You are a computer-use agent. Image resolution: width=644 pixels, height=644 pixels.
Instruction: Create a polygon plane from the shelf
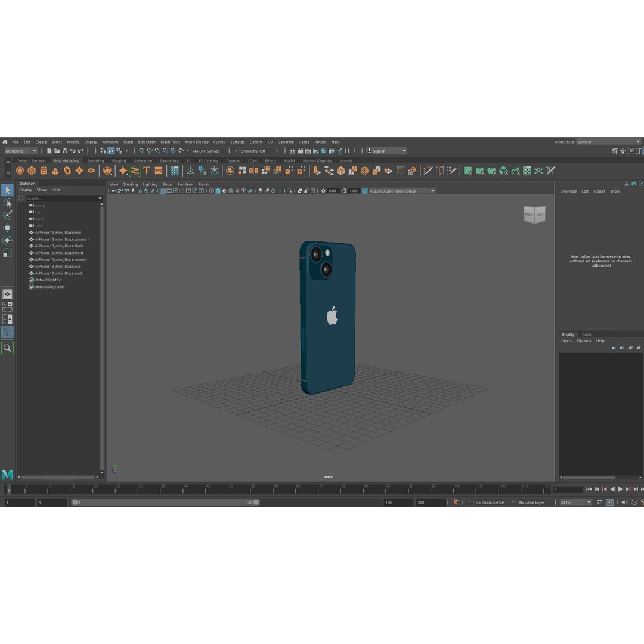[79, 171]
